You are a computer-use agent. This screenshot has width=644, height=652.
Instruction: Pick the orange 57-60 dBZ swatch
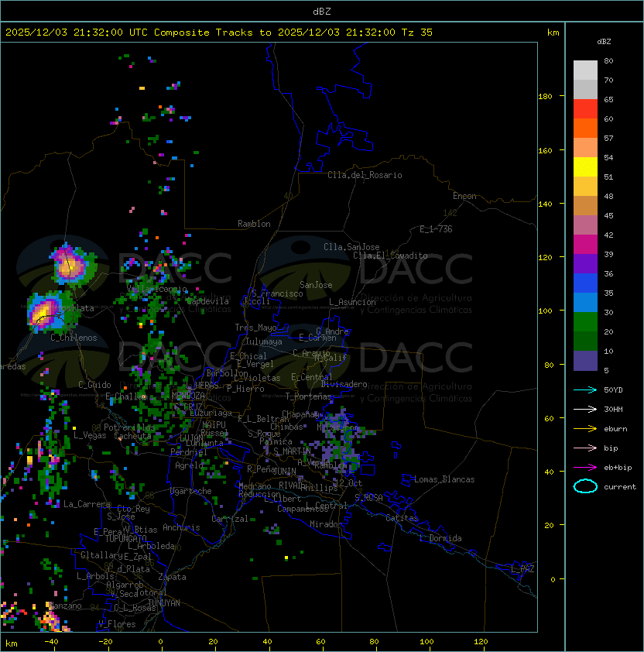tap(585, 129)
